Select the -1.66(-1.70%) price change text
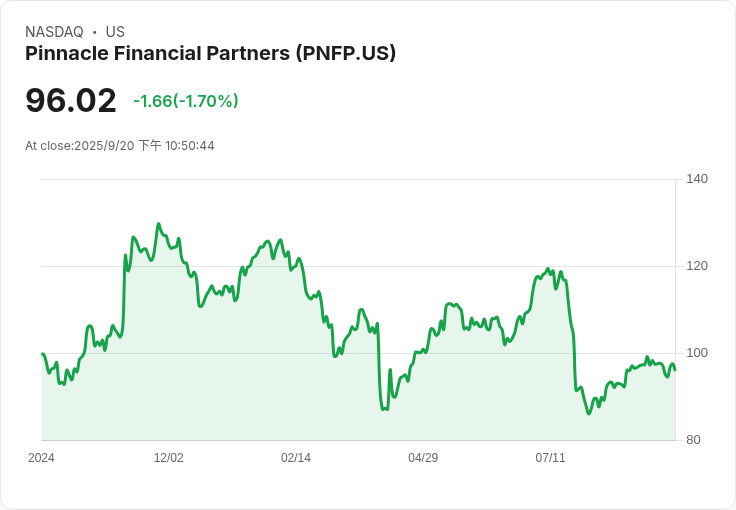Screen dimensions: 736x510 (185, 101)
